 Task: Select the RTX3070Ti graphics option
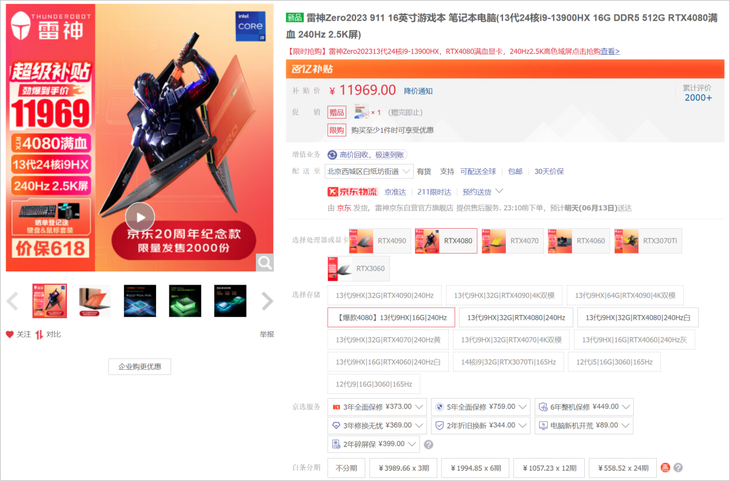[648, 241]
